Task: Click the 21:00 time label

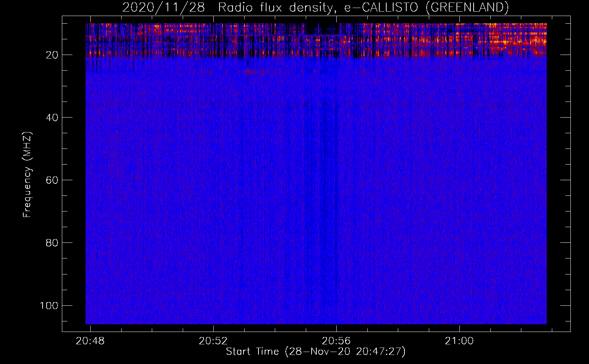Action: coord(459,341)
